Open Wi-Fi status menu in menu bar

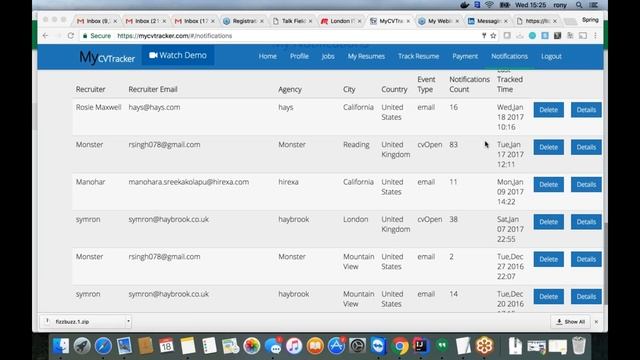(x=489, y=5)
